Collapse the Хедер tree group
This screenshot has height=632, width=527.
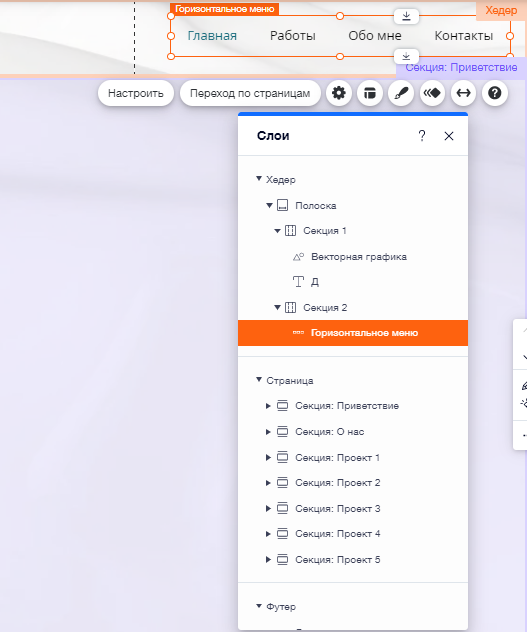(259, 179)
